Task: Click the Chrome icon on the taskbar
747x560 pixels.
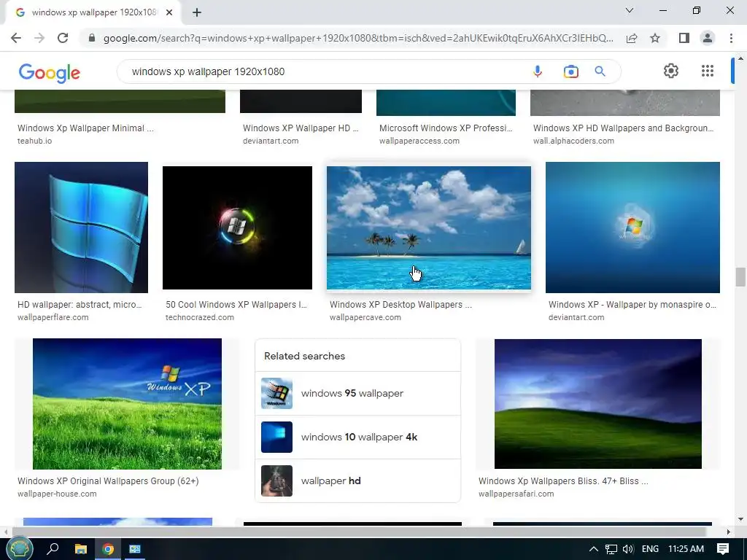Action: click(108, 549)
